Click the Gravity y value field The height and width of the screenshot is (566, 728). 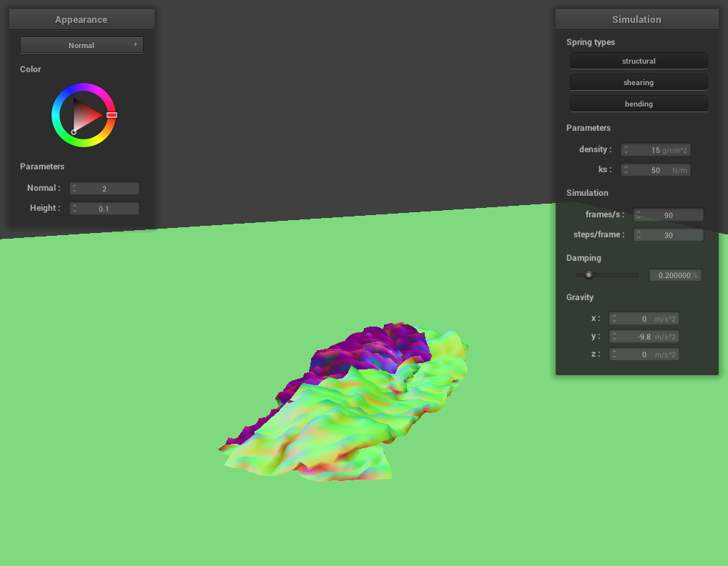(x=644, y=337)
